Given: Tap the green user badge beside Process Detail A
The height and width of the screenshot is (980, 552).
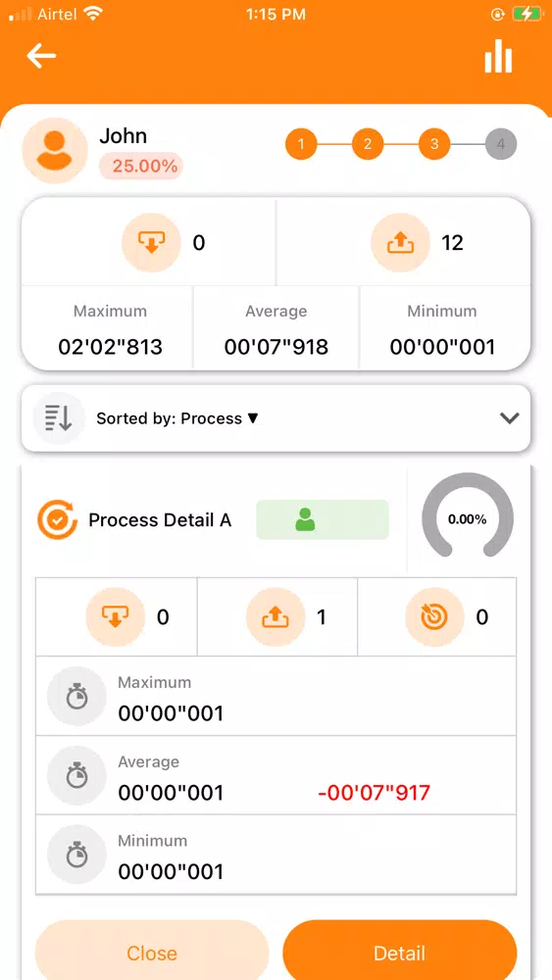Looking at the screenshot, I should 323,519.
